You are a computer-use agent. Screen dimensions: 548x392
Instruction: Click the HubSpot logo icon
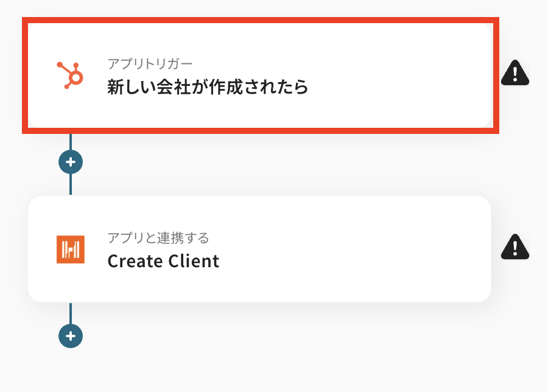point(71,76)
